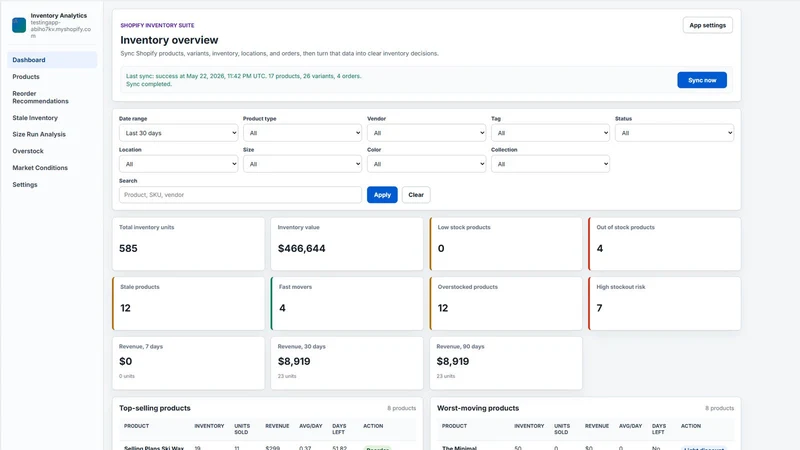The image size is (800, 450).
Task: Click INVENTORY column header in Top-selling table
Action: [x=209, y=426]
